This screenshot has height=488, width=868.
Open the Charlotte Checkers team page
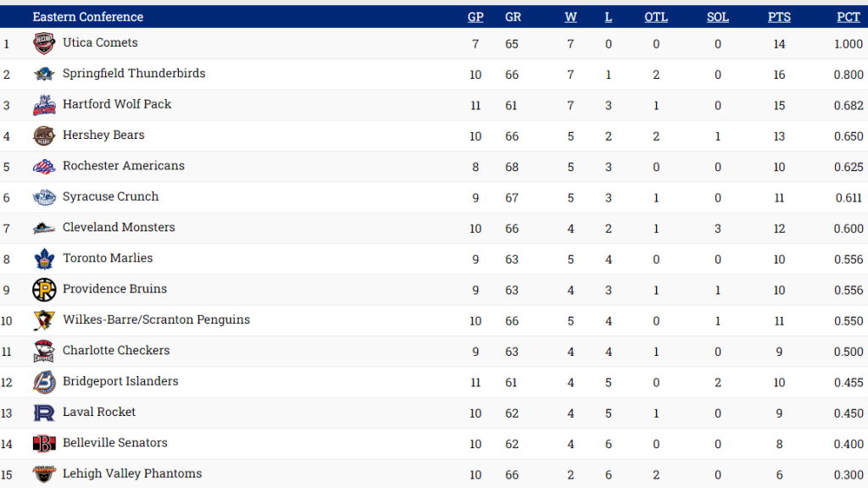[x=116, y=351]
